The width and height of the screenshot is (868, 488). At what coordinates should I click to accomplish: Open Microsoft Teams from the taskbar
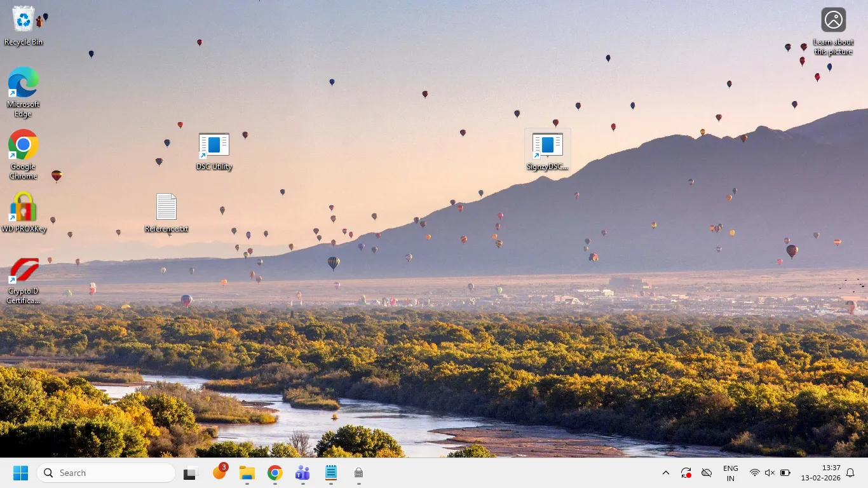[x=302, y=473]
